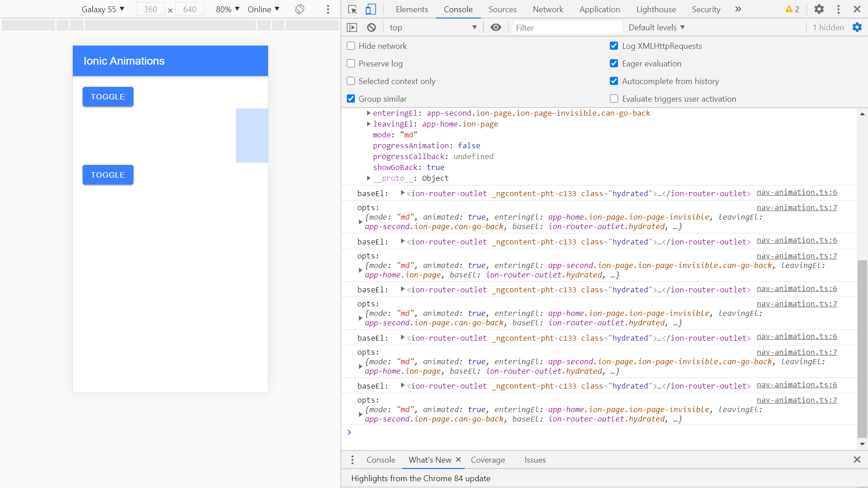Uncheck the Group similar option
Image resolution: width=868 pixels, height=488 pixels.
tap(351, 99)
